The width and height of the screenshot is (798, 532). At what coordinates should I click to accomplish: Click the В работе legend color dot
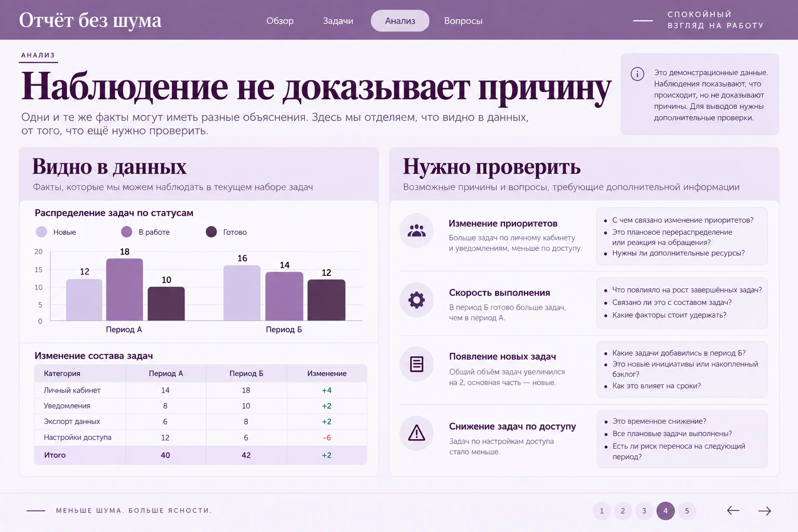[127, 232]
